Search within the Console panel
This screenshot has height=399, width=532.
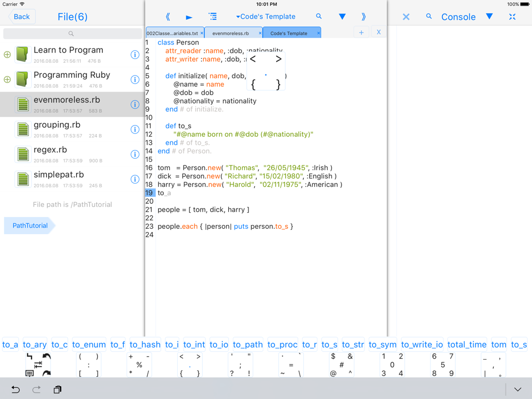(x=429, y=16)
